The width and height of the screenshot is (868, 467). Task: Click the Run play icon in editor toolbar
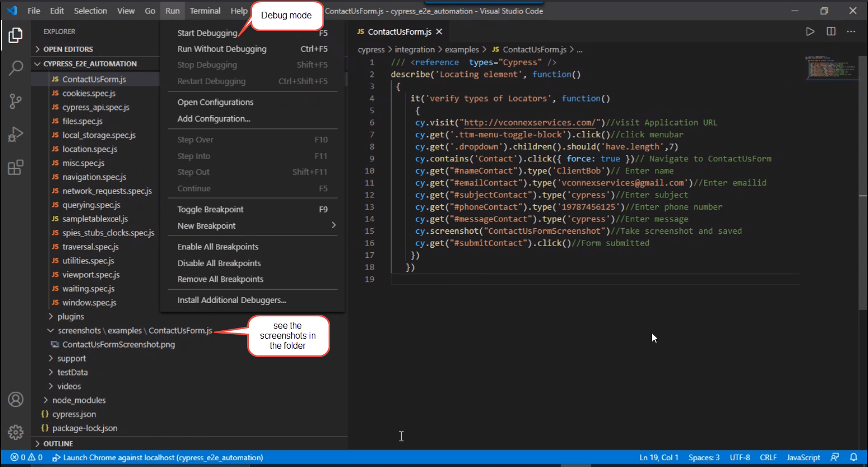click(810, 32)
